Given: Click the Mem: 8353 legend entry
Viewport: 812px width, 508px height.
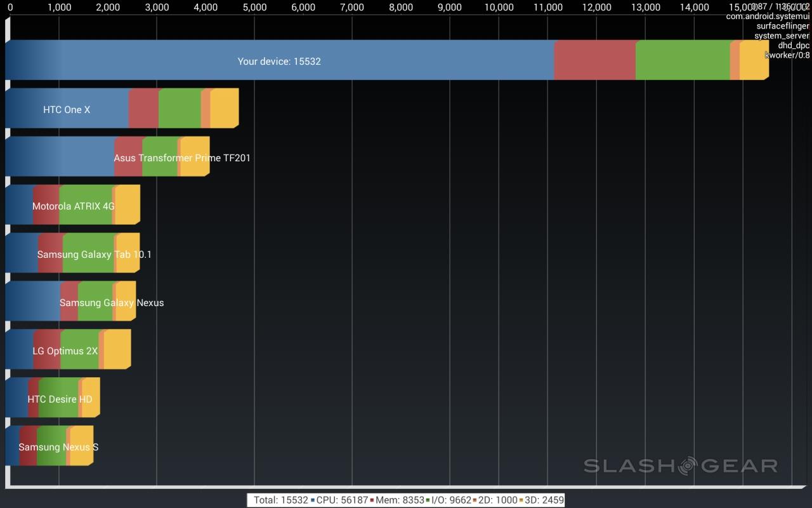Looking at the screenshot, I should pos(400,500).
